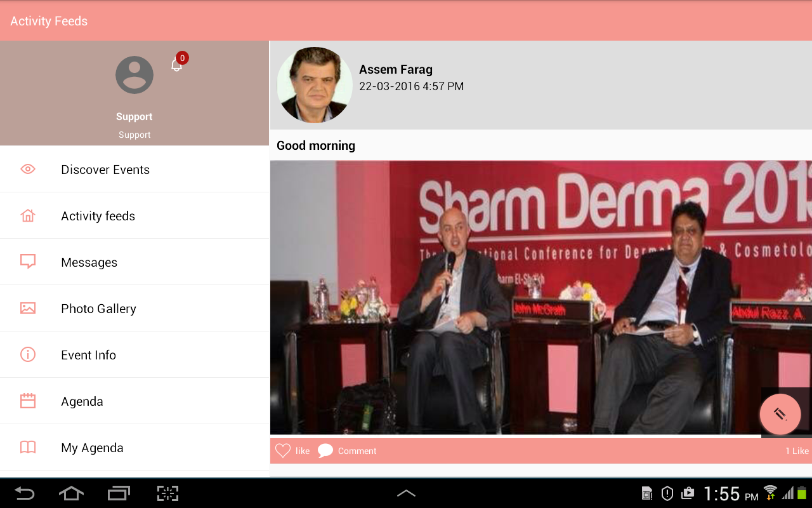Tap the heart like icon

[283, 451]
